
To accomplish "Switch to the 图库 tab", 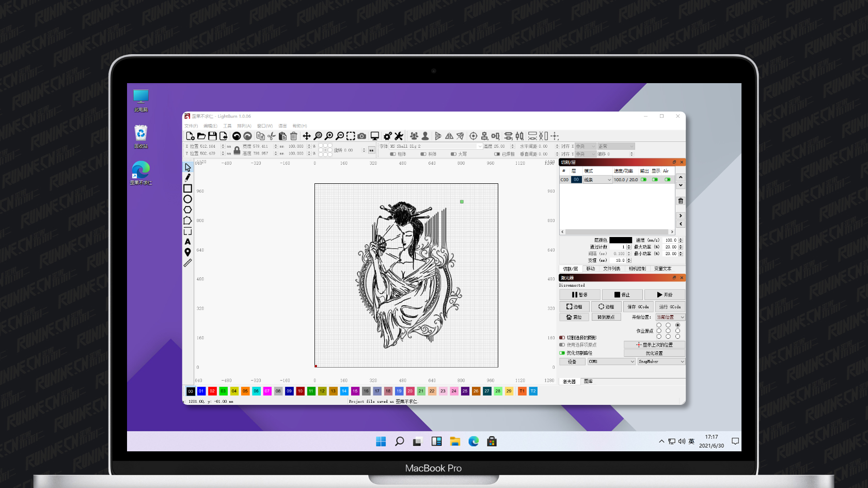I will pos(589,381).
